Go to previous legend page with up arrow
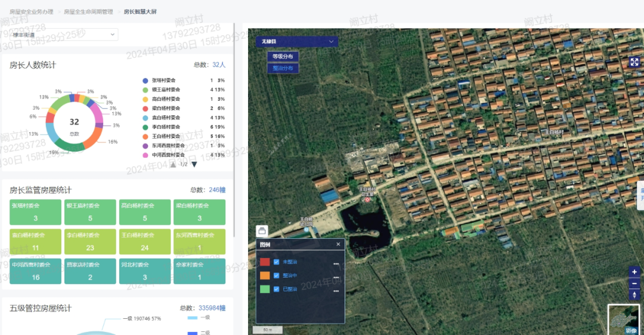This screenshot has width=644, height=335. pos(173,164)
